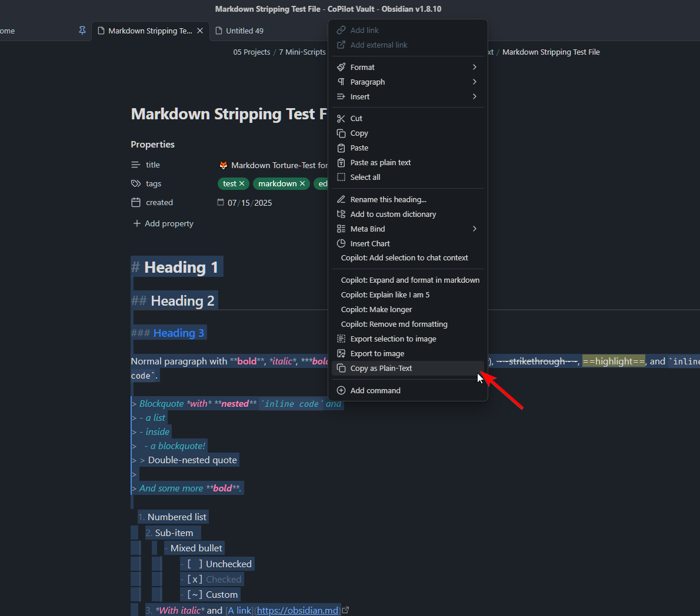Click the Add external link icon
This screenshot has width=700, height=616.
pos(341,45)
